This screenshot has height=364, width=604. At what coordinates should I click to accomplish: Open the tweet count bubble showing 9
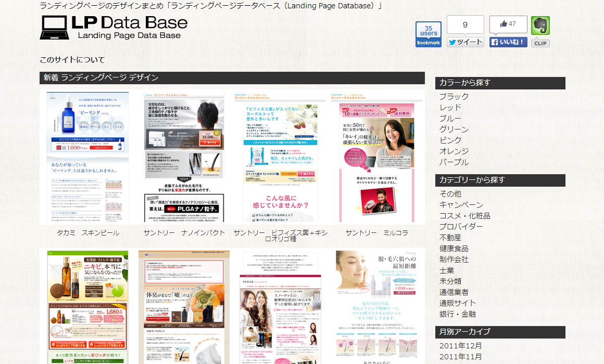(465, 24)
